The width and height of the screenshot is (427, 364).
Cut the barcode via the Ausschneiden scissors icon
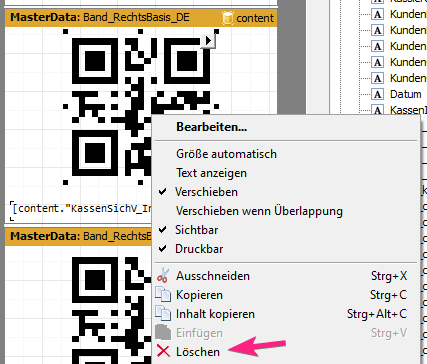pos(163,276)
